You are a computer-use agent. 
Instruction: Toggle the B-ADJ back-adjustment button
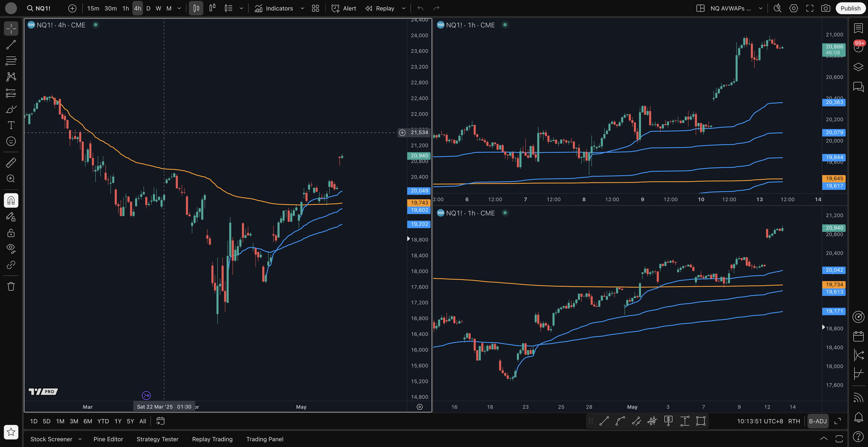pyautogui.click(x=818, y=421)
